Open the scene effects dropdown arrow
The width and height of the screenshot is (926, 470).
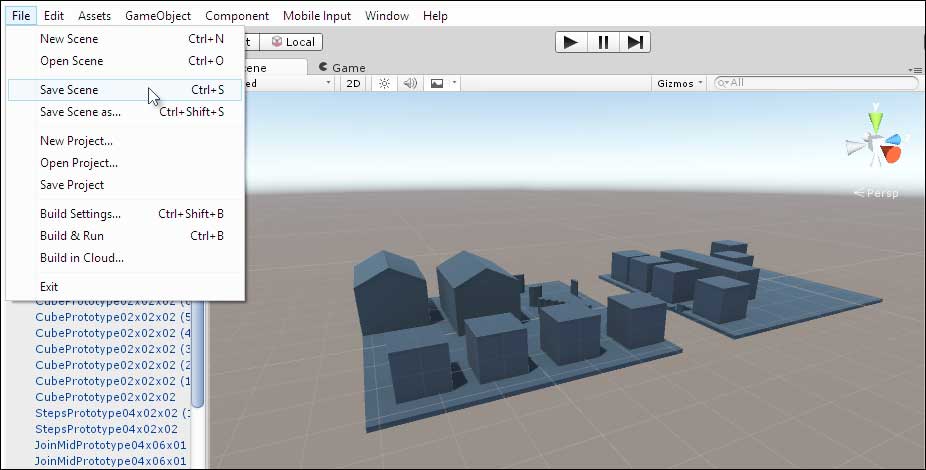coord(455,84)
